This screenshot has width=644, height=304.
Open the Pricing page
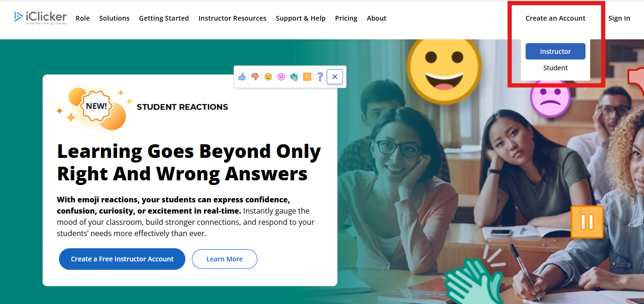point(346,18)
